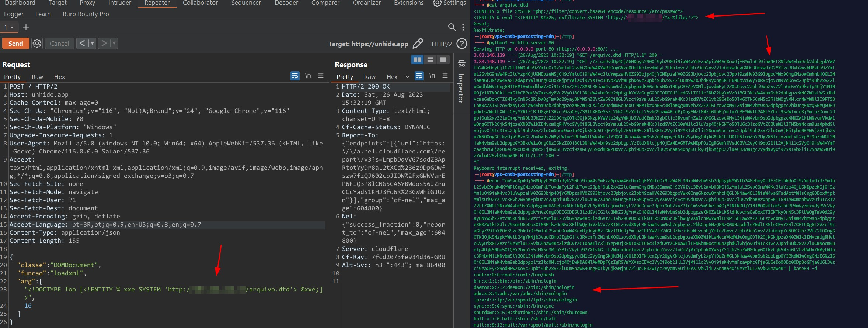This screenshot has width=868, height=328.
Task: Show Response in Raw view
Action: [370, 77]
